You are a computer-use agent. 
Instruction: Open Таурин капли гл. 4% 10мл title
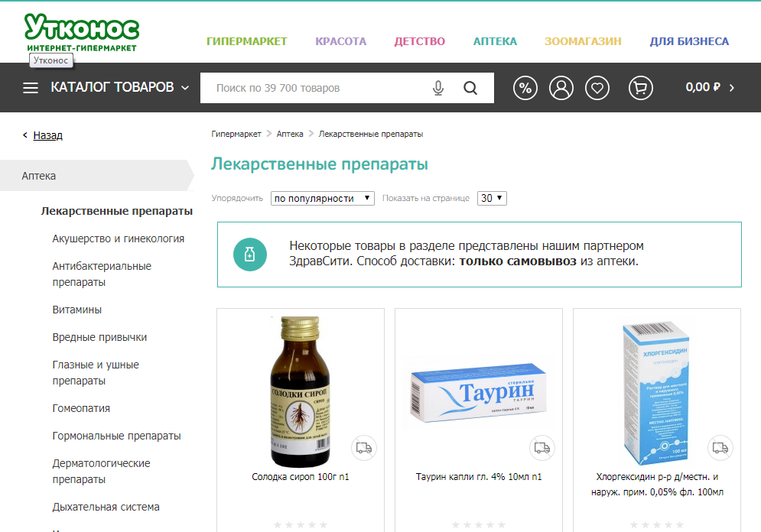tap(479, 477)
